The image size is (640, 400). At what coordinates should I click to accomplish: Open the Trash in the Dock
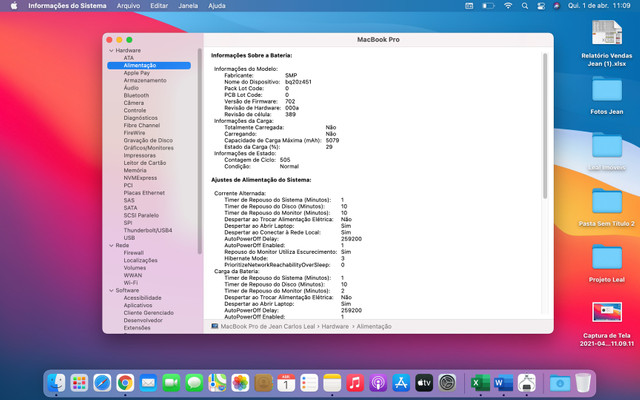(x=583, y=383)
